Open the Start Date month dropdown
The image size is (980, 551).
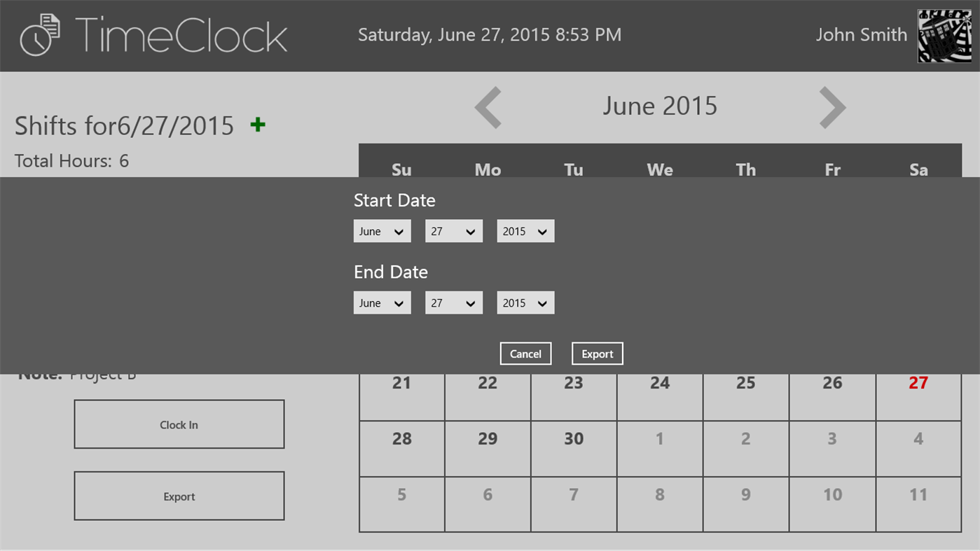382,230
